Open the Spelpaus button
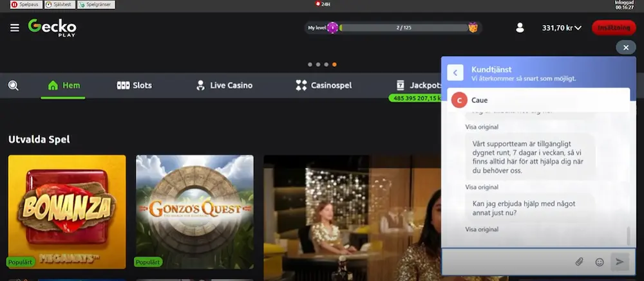 click(x=26, y=5)
